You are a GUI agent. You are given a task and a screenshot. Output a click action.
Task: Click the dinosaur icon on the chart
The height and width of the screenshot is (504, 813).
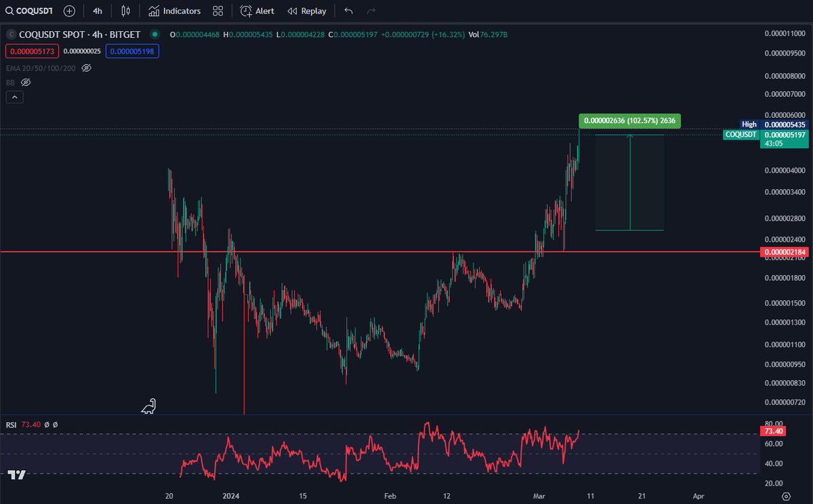tap(148, 406)
